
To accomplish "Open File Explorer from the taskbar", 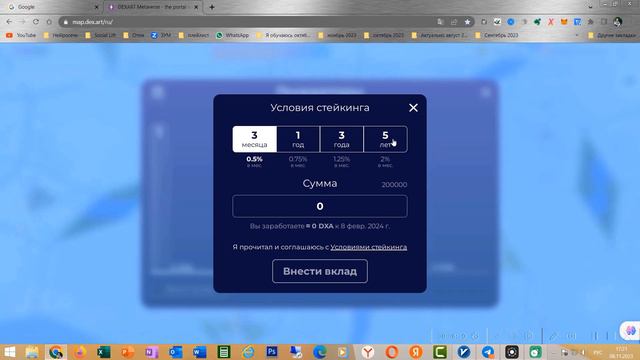I will coord(32,352).
